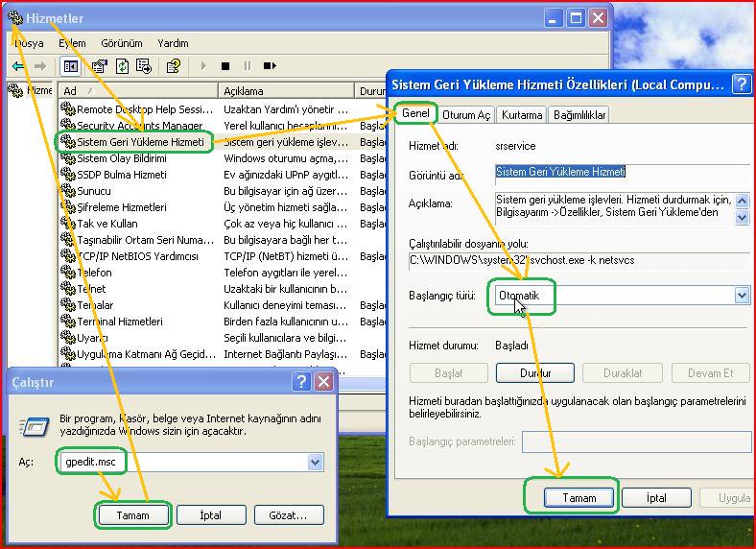Screen dimensions: 756x549
Task: Select the Sistem Olay Bildirimi service
Action: (223, 158)
